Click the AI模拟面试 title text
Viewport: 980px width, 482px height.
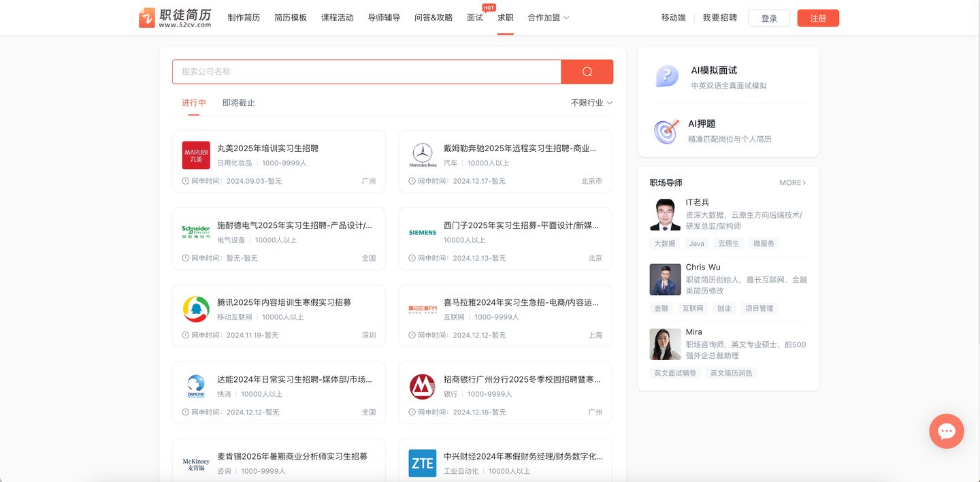pyautogui.click(x=714, y=70)
